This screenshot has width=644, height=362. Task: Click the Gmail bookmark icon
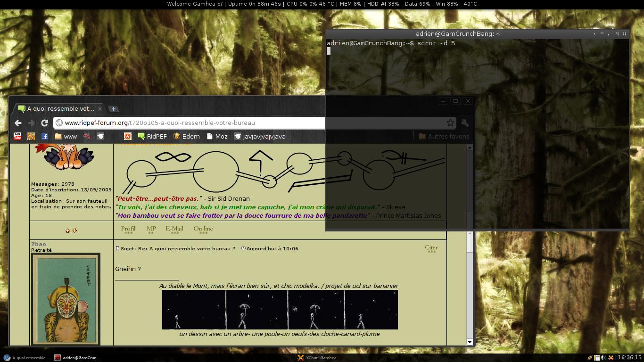tap(127, 136)
